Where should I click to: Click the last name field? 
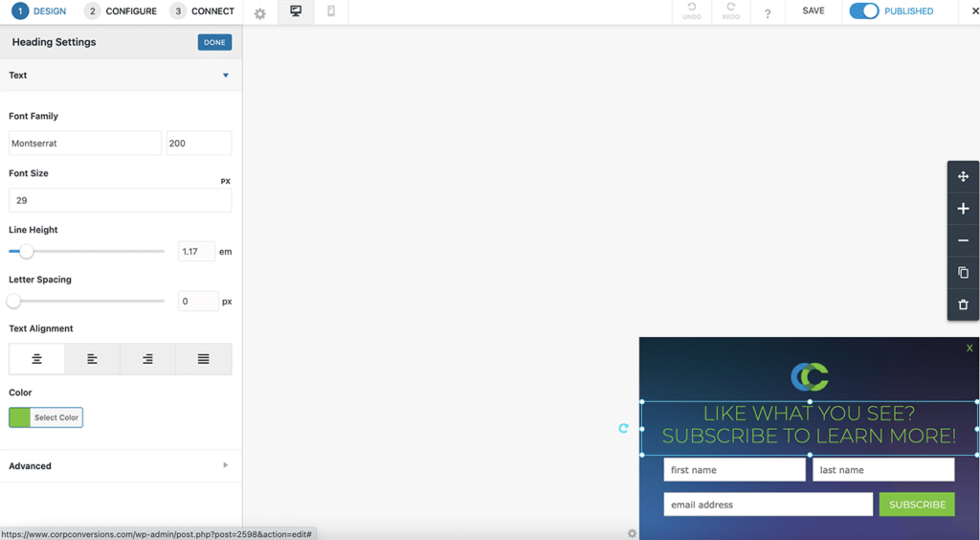tap(883, 470)
